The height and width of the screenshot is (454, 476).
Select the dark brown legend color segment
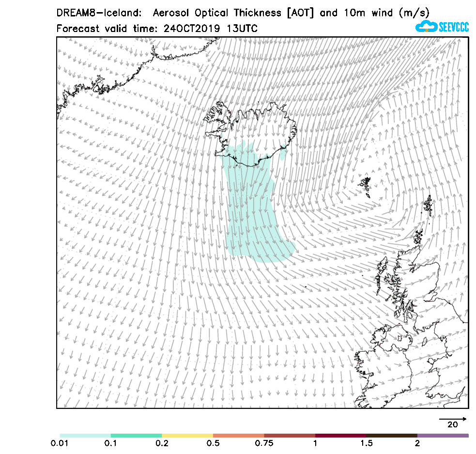click(392, 436)
